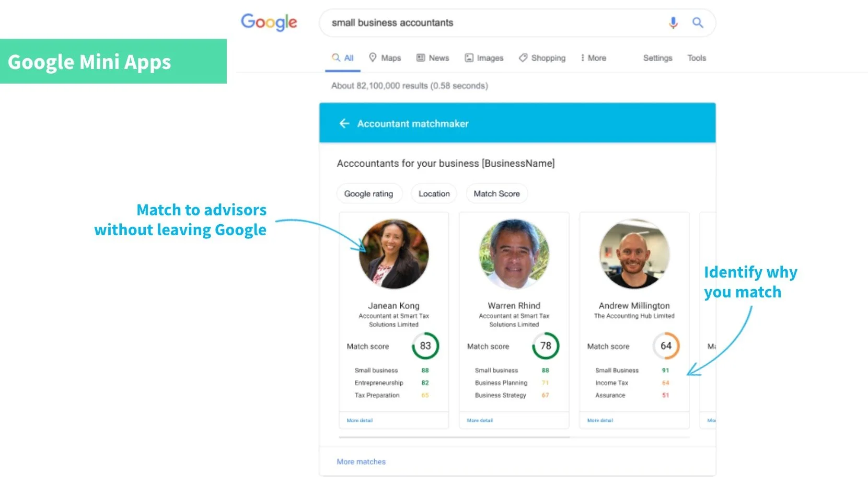Click the 'Acccountants for your business' heading
868x484 pixels.
pyautogui.click(x=446, y=164)
